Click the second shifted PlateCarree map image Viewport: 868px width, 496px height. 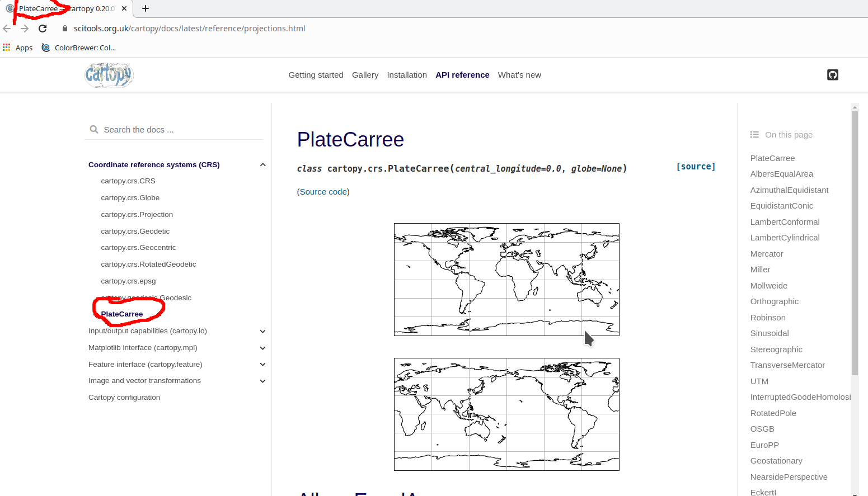coord(506,414)
